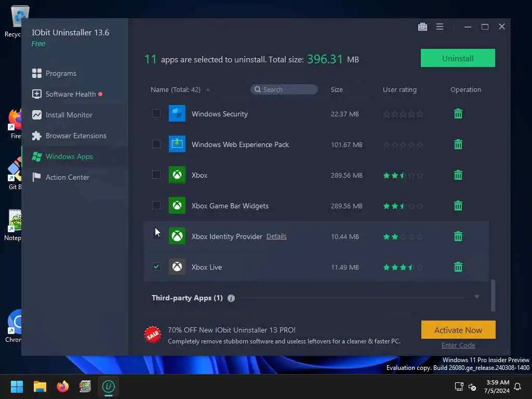Image resolution: width=532 pixels, height=399 pixels.
Task: Click the Size column header
Action: point(337,89)
